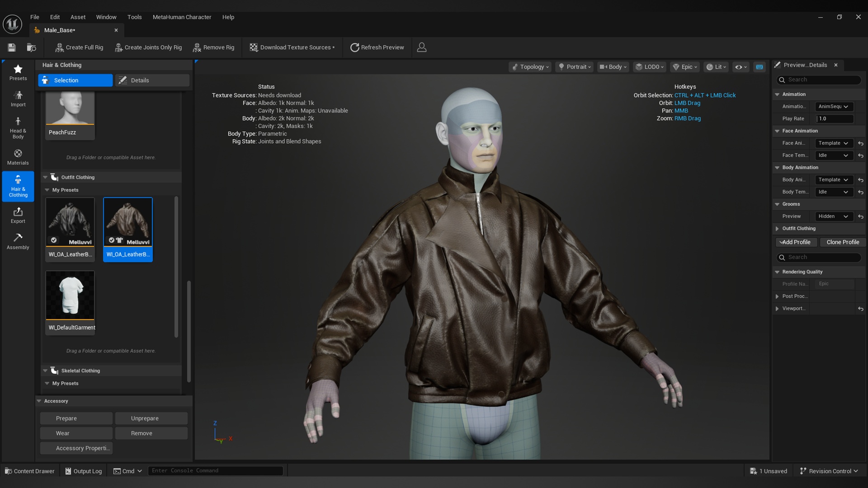Open the Portrait lighting dropdown

[x=575, y=67]
